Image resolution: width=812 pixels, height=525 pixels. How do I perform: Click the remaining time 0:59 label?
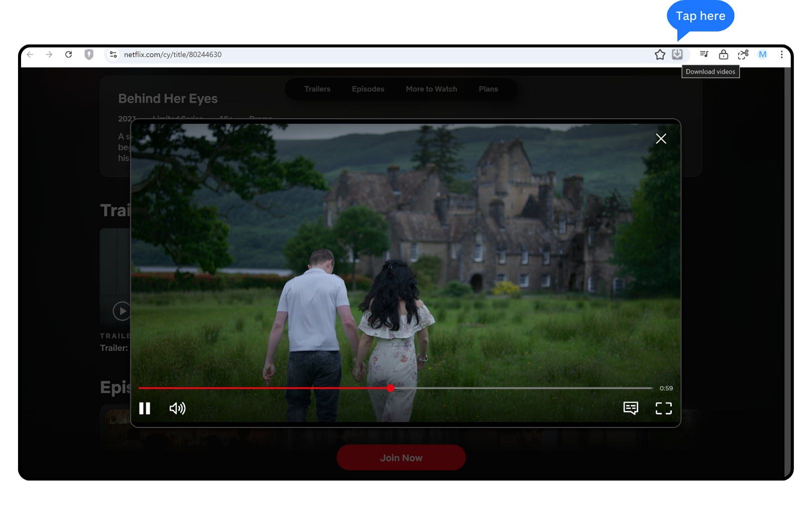click(666, 388)
